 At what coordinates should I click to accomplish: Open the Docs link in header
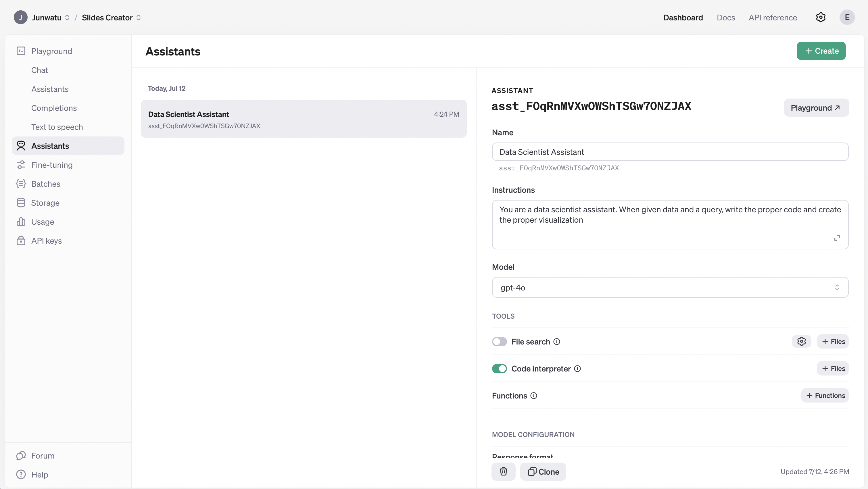725,18
